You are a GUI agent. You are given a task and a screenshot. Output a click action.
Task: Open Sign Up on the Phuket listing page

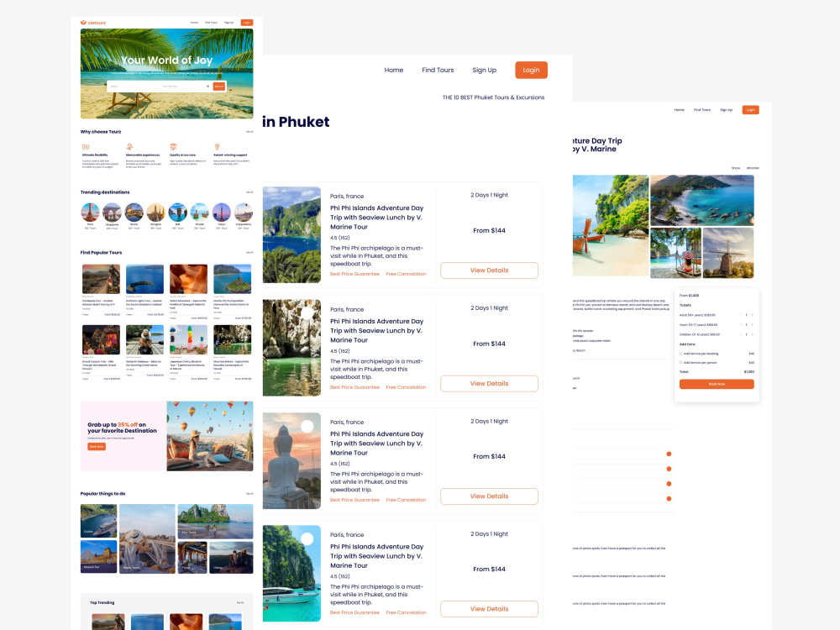[x=485, y=71]
